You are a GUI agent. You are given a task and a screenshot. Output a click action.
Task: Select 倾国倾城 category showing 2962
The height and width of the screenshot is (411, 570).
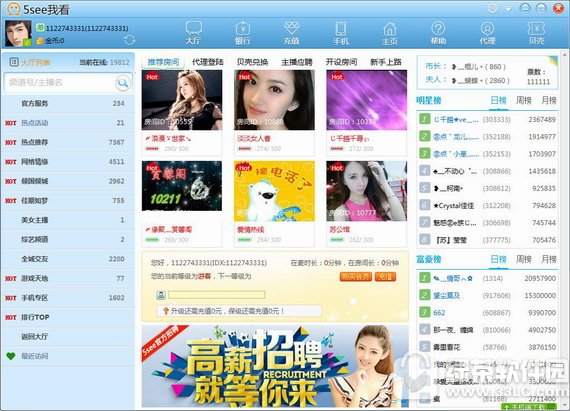pyautogui.click(x=68, y=181)
